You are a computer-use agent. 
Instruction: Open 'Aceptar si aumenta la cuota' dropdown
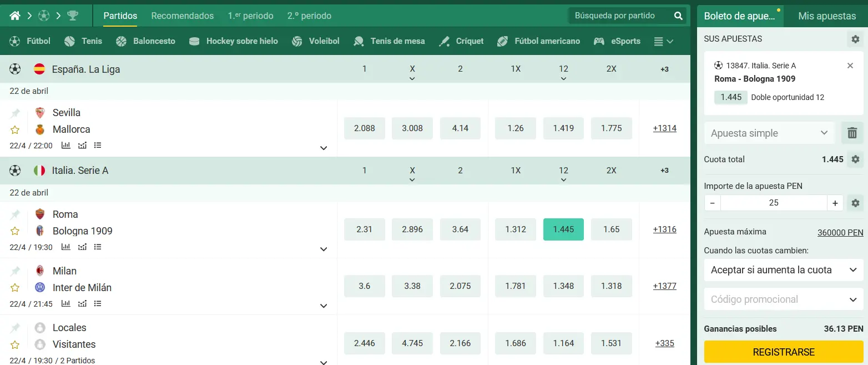point(783,269)
